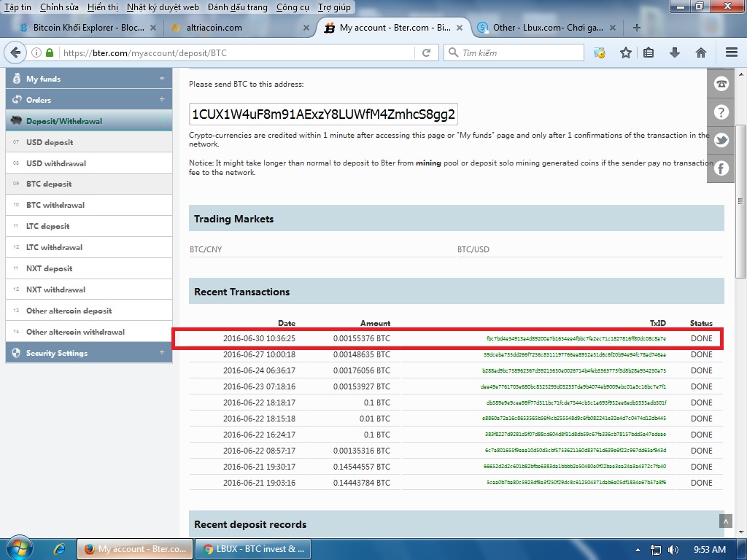Open the BTC/CNY trading market
747x560 pixels.
pyautogui.click(x=206, y=249)
